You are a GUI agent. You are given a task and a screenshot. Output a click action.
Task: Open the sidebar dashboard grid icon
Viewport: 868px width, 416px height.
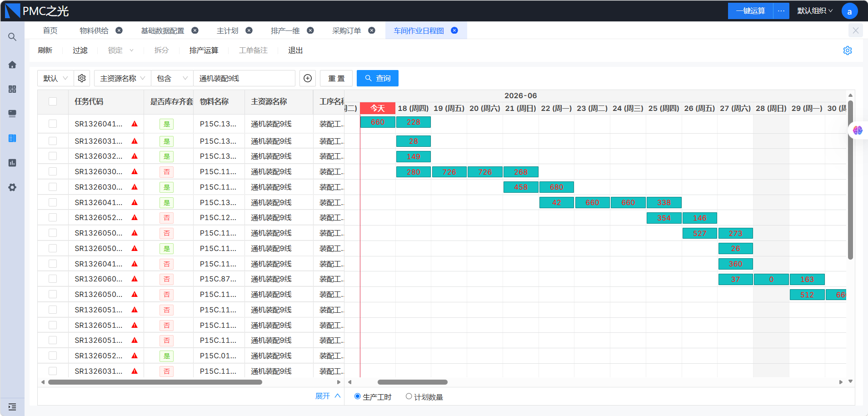point(12,89)
